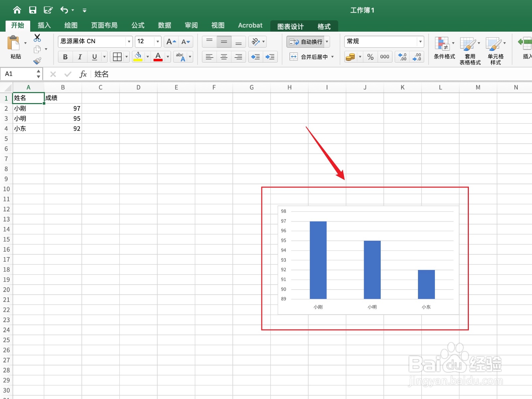532x399 pixels.
Task: Click the increase decimal icon
Action: 402,57
